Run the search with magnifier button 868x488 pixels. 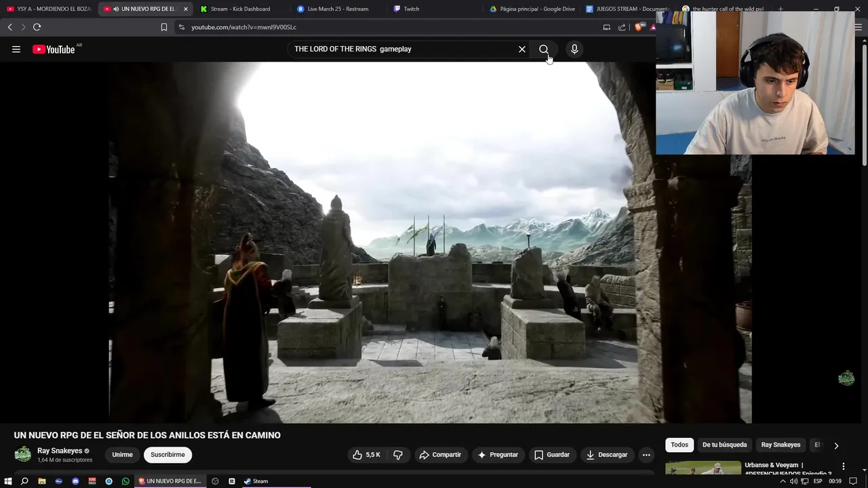coord(544,49)
